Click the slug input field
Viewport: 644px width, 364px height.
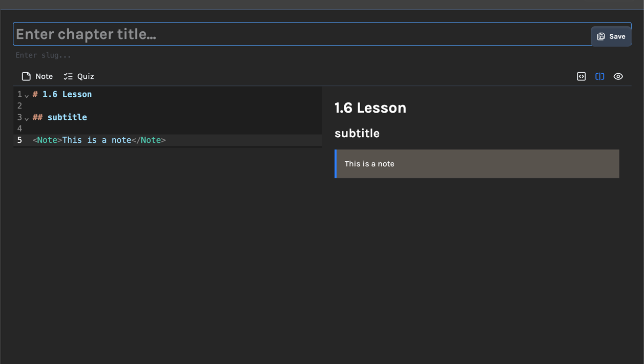(154, 55)
